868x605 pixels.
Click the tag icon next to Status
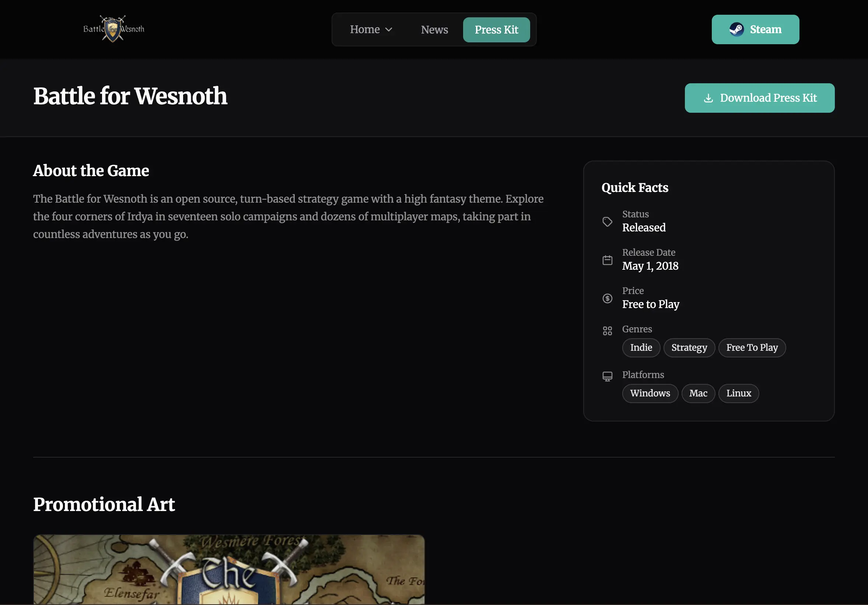607,221
